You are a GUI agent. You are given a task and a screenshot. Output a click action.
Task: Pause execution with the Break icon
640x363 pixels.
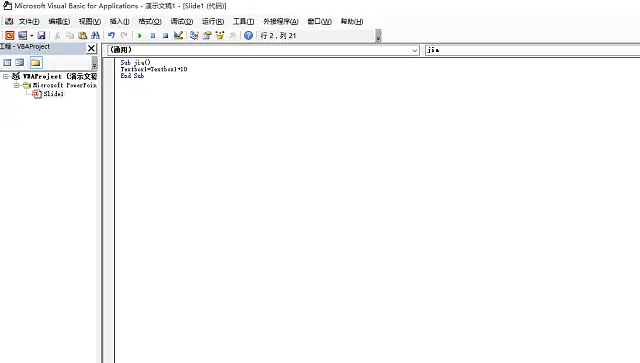point(153,36)
